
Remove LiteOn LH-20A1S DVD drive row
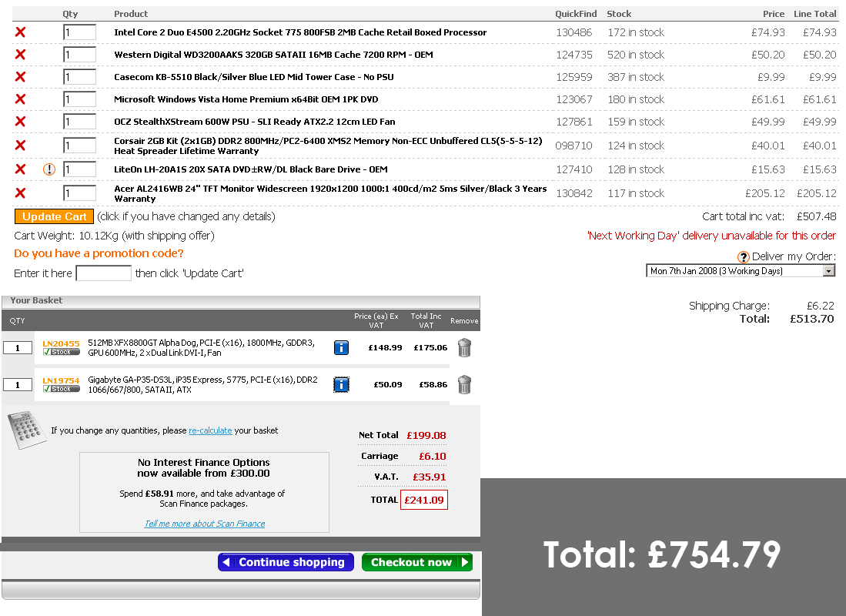coord(20,169)
